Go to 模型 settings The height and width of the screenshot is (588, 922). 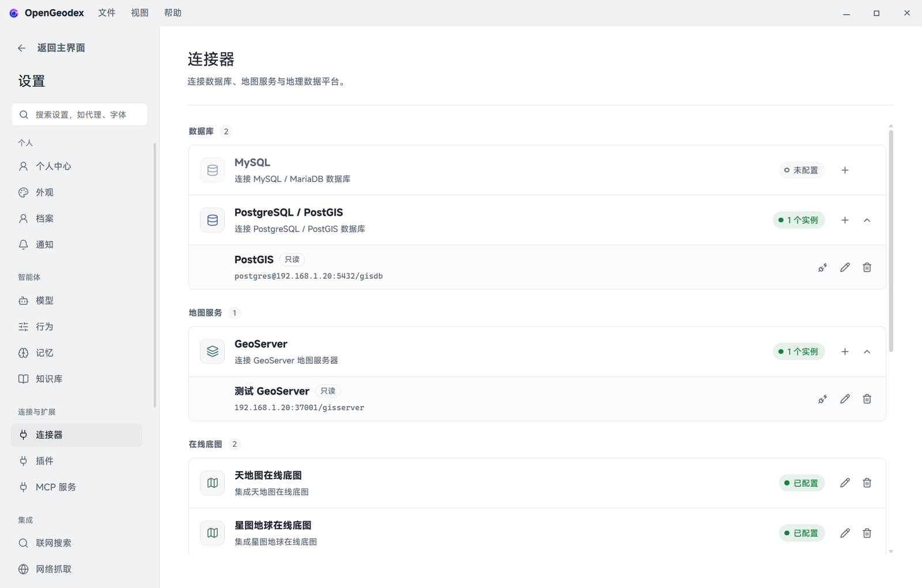(77, 301)
